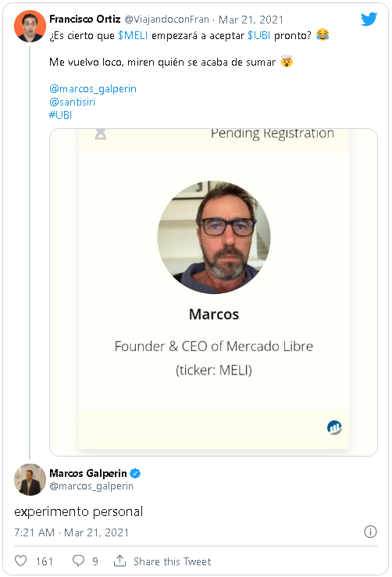Click the blue chart logo in card
This screenshot has height=577, width=392.
pos(334,428)
